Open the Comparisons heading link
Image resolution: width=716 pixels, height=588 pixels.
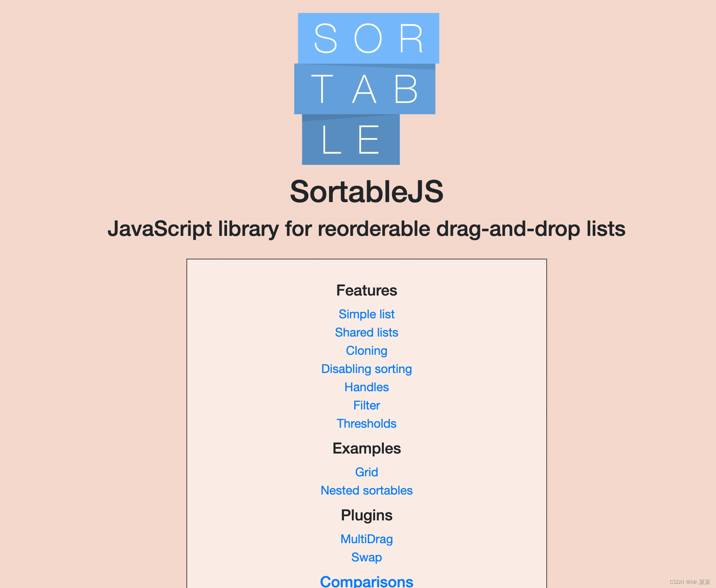tap(366, 581)
